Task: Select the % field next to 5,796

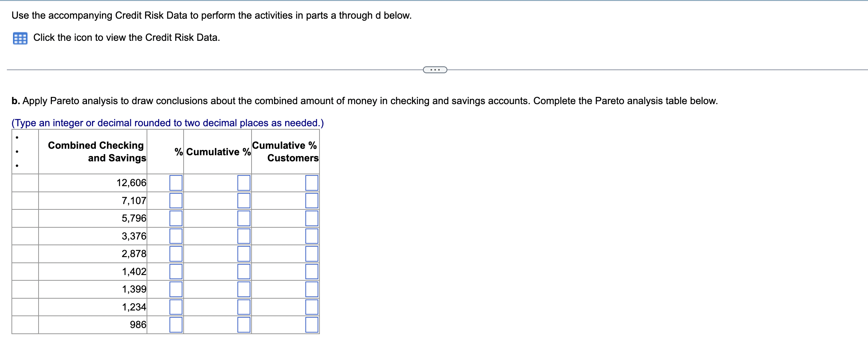Action: pos(176,218)
